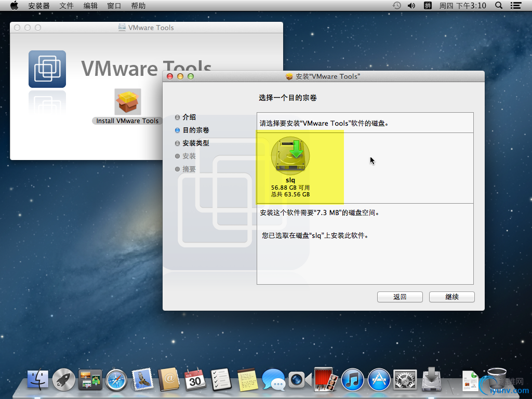Open Install VMware Tools package icon
The image size is (532, 399).
click(x=128, y=102)
